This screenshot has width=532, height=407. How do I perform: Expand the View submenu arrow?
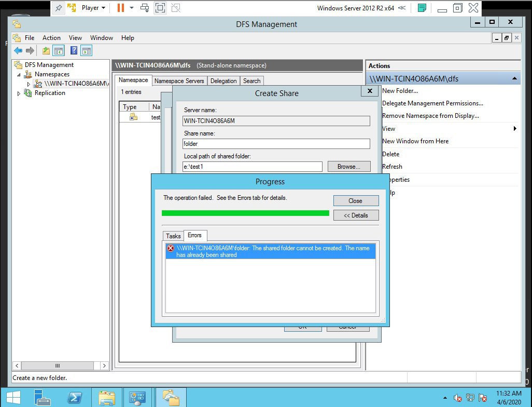coord(515,128)
